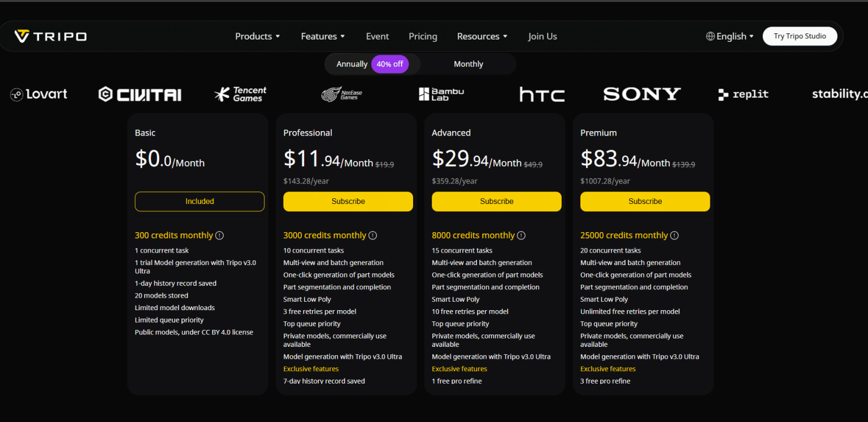Click the Tencent Games logo

click(x=240, y=94)
